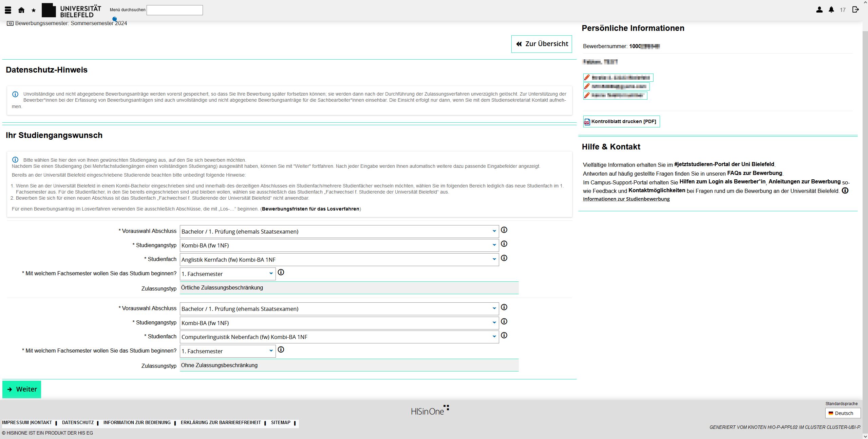Show info for first Vorauswahl Abschluss
868x439 pixels.
504,230
